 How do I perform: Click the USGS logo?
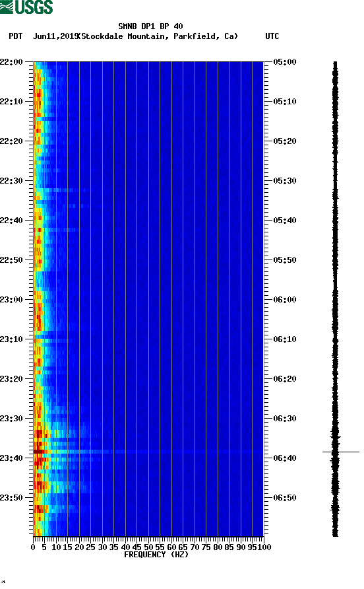(x=26, y=7)
